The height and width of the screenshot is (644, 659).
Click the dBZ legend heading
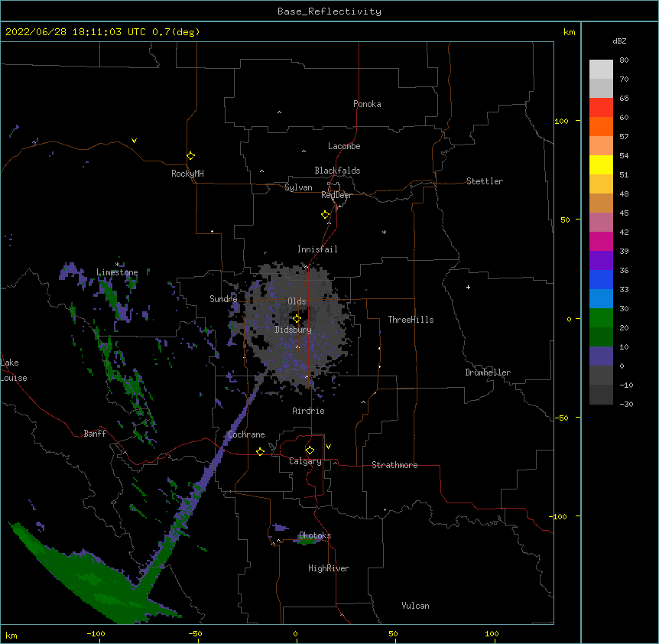(619, 41)
